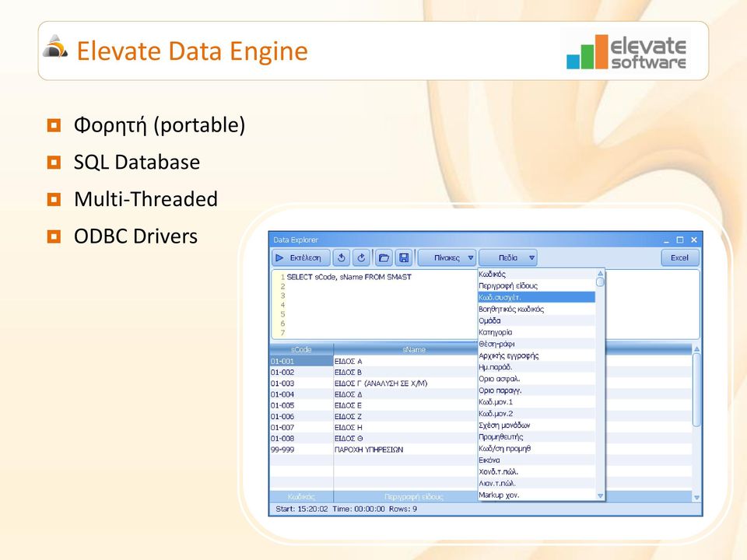Click ΕΙΔΟΣ Δ name cell
The height and width of the screenshot is (560, 747).
[x=405, y=394]
